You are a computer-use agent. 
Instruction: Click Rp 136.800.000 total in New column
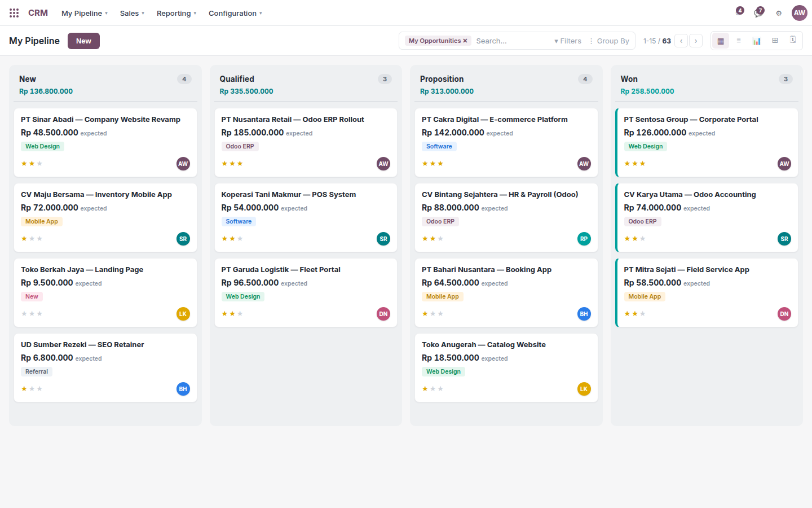(46, 91)
